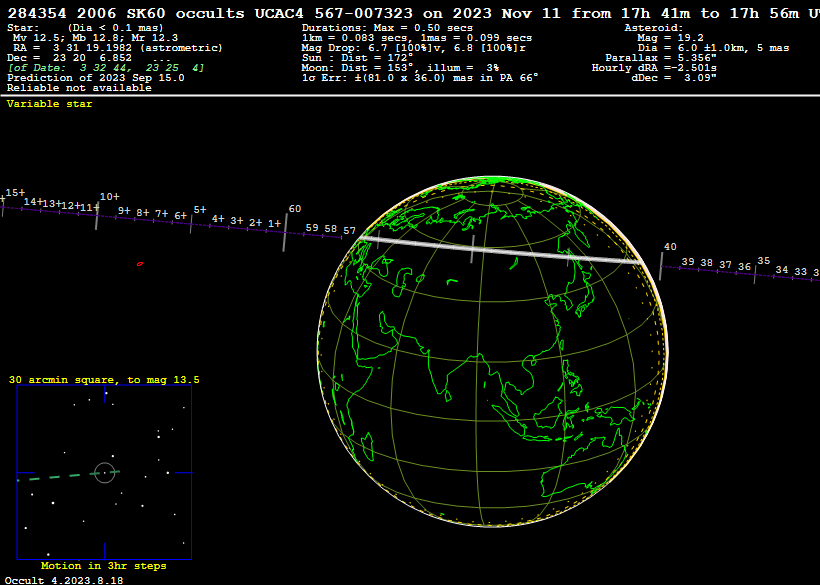Click the 'Asteroid:' heading
820x585 pixels.
tap(654, 28)
